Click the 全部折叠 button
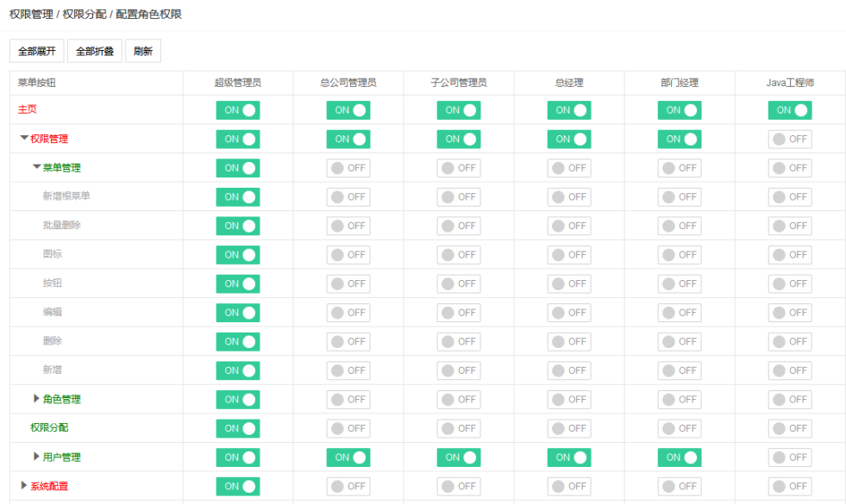Screen dimensions: 846x504 click(x=95, y=52)
